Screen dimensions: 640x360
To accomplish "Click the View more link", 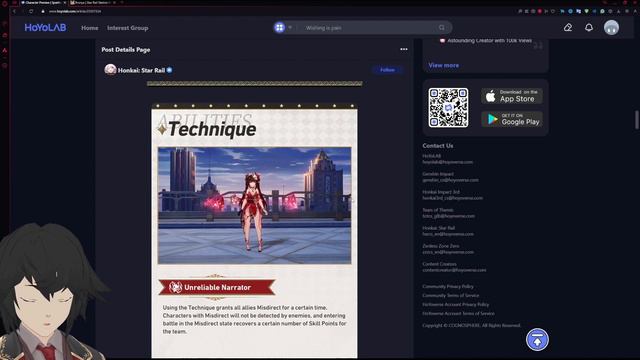I will point(444,65).
